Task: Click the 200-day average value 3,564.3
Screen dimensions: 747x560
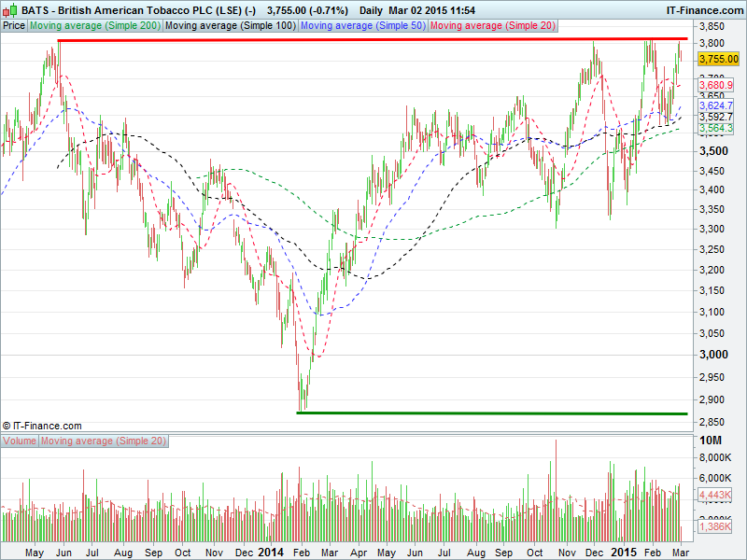Action: (x=715, y=128)
